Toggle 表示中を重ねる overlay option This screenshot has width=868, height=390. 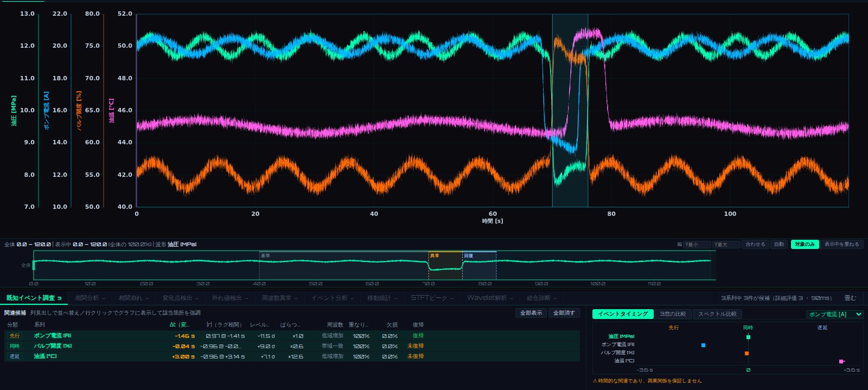tap(841, 244)
